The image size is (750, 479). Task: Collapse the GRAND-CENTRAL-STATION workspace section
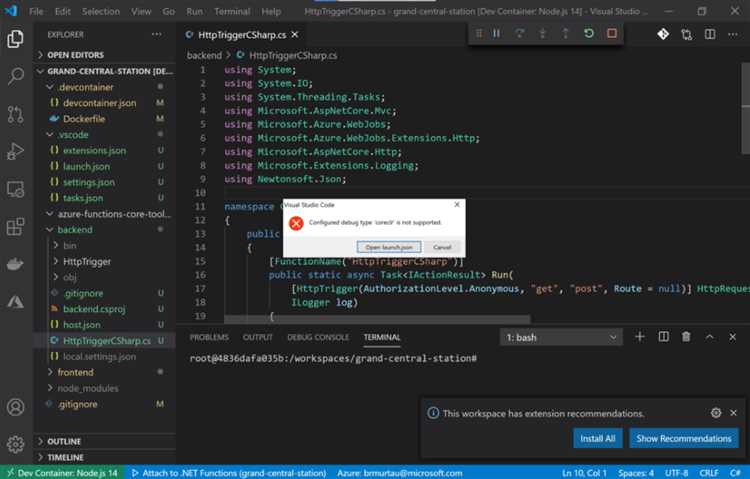(104, 71)
